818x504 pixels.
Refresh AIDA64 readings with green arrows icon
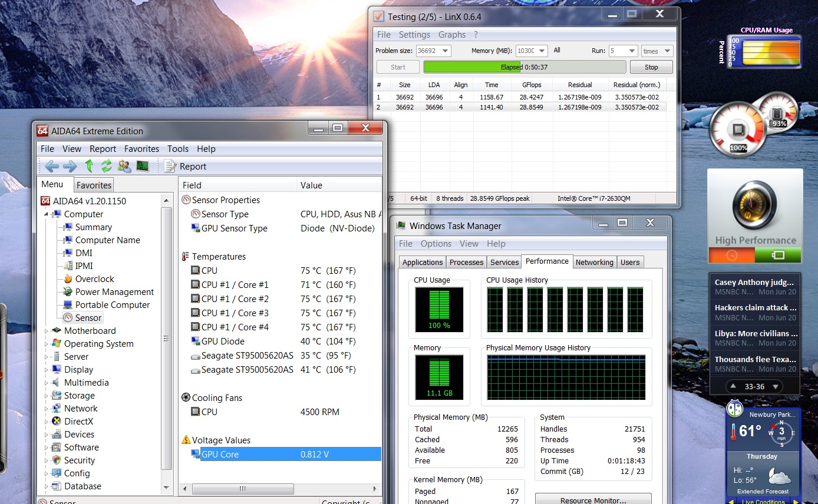[x=106, y=166]
